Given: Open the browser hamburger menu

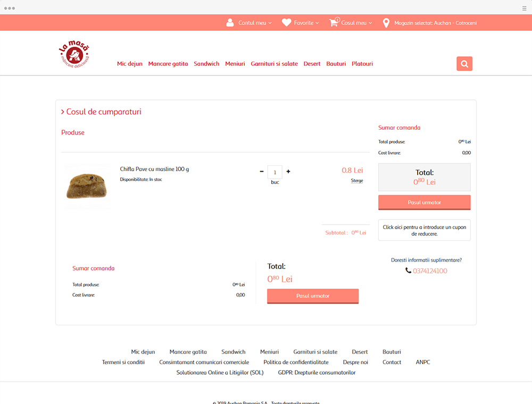Looking at the screenshot, I should click(x=524, y=9).
